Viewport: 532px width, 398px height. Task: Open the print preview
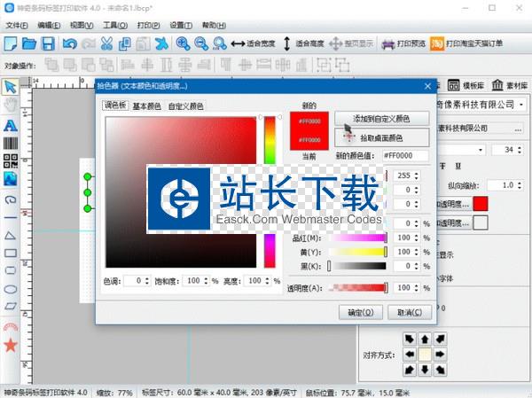(x=403, y=43)
